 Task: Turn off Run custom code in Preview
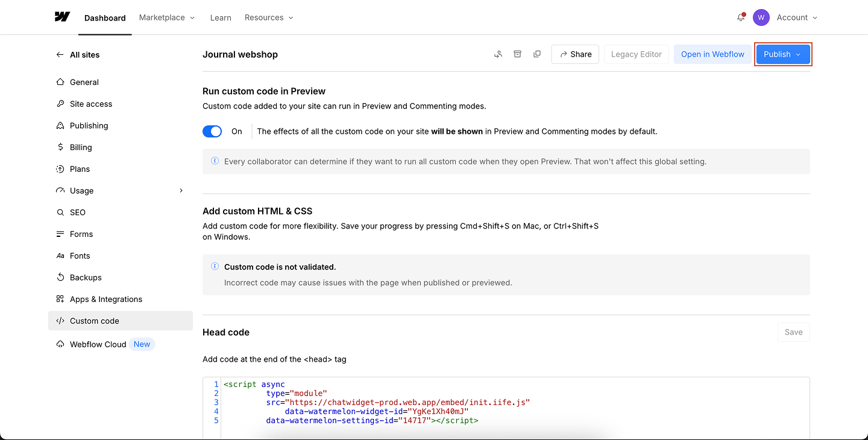point(212,131)
